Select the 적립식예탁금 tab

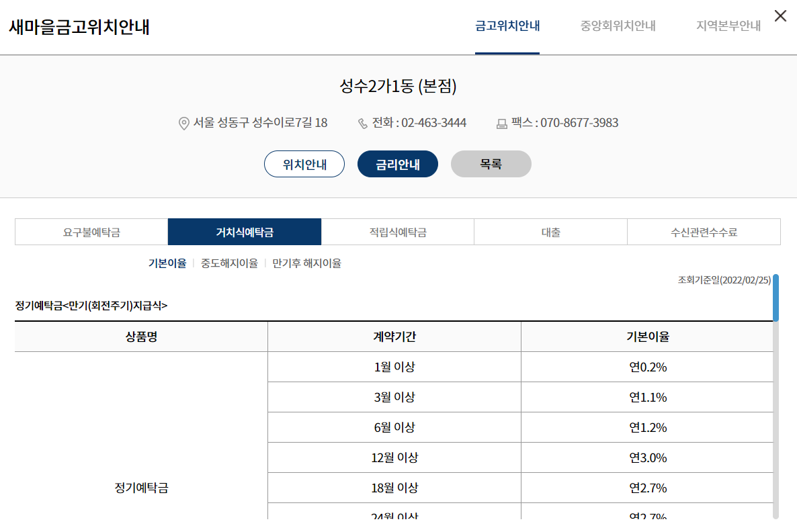pos(397,232)
